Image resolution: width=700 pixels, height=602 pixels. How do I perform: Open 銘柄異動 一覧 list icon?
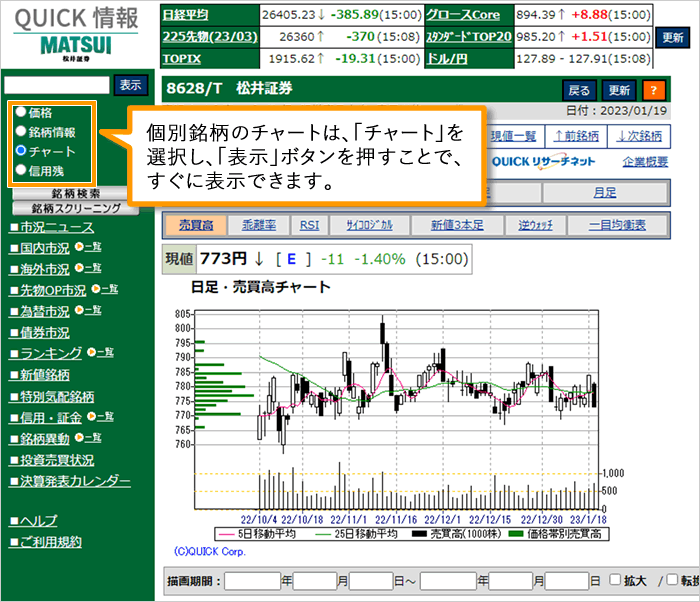pos(88,437)
